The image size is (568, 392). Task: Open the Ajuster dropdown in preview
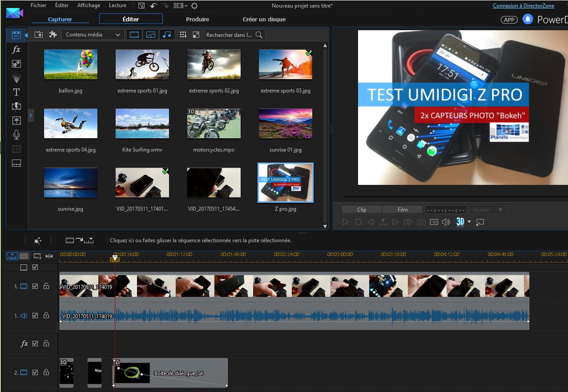tap(488, 210)
